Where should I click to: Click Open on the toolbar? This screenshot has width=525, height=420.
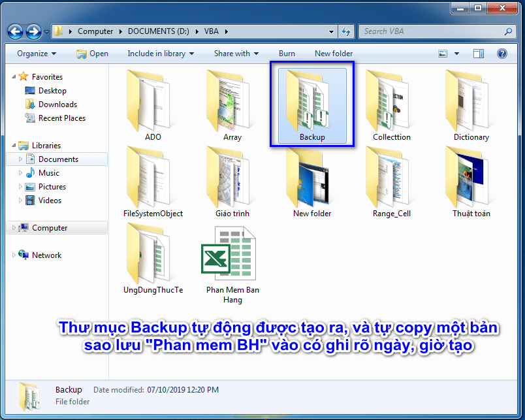pyautogui.click(x=92, y=54)
